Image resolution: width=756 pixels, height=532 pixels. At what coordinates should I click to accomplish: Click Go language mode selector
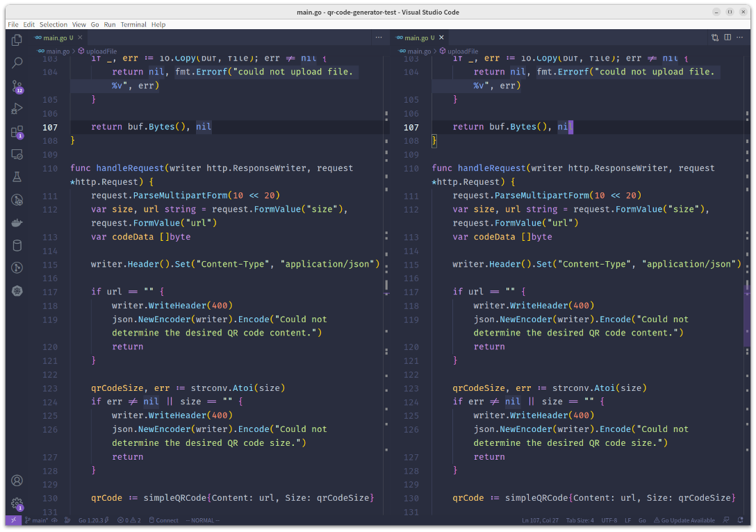point(642,520)
